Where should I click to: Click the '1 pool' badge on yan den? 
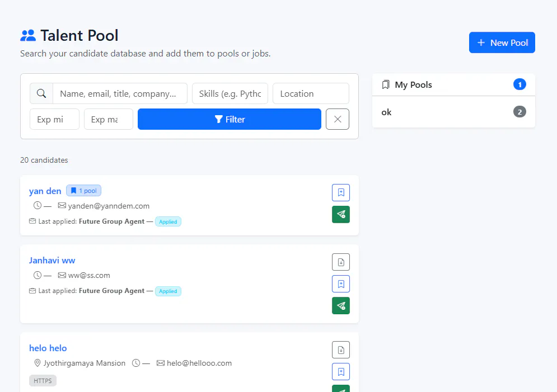pyautogui.click(x=83, y=191)
